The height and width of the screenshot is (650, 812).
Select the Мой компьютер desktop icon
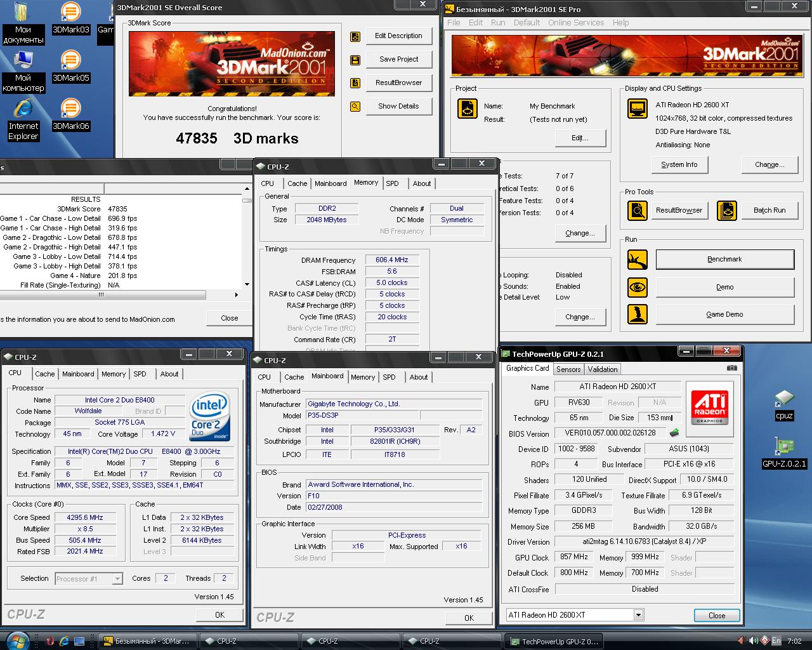(x=23, y=71)
